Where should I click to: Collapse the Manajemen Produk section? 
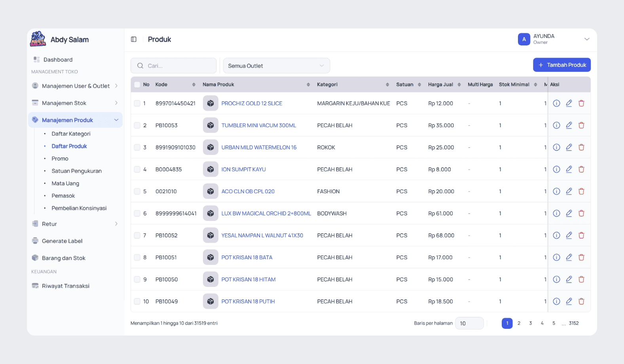click(75, 120)
